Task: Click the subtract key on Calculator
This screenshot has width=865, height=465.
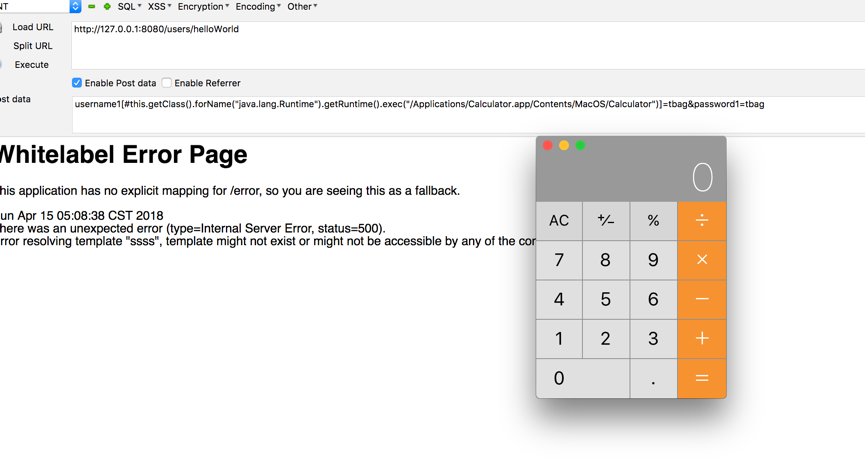Action: click(702, 299)
